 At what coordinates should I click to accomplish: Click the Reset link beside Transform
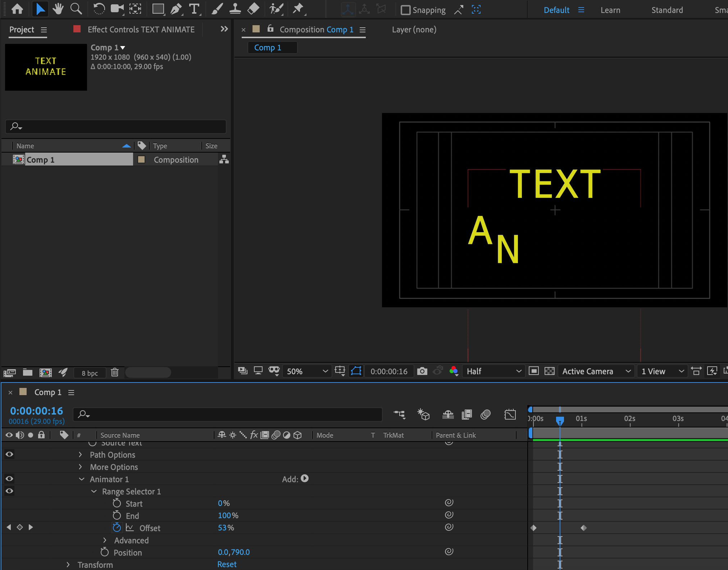pyautogui.click(x=227, y=564)
